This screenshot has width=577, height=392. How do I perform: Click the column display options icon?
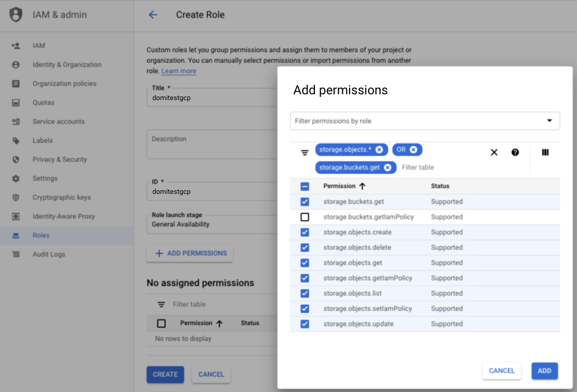point(545,152)
